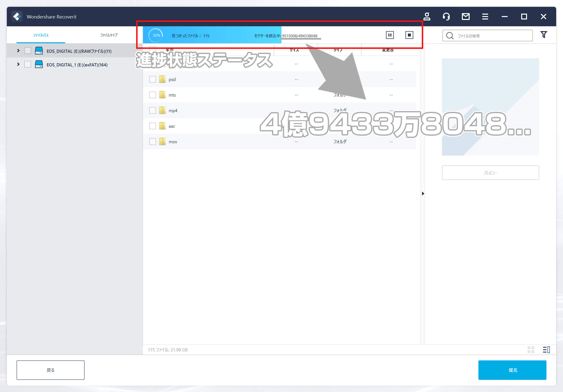The height and width of the screenshot is (392, 563).
Task: Click the 変更日 column header
Action: tap(388, 50)
